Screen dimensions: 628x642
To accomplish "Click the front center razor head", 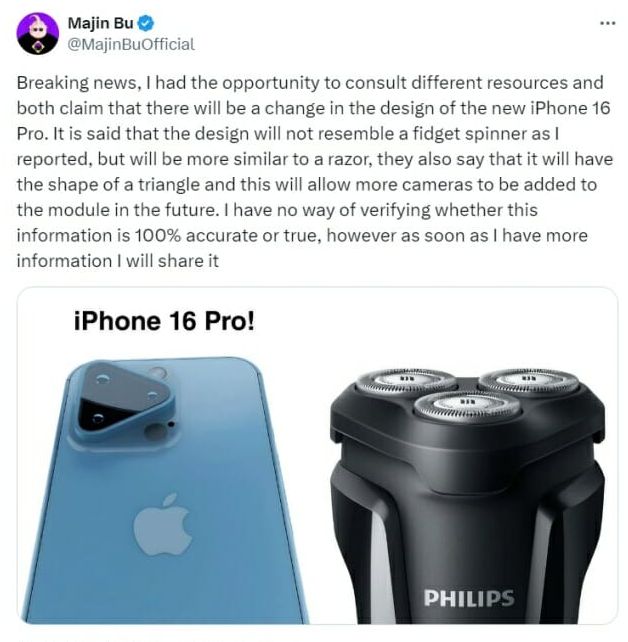I will pos(467,407).
